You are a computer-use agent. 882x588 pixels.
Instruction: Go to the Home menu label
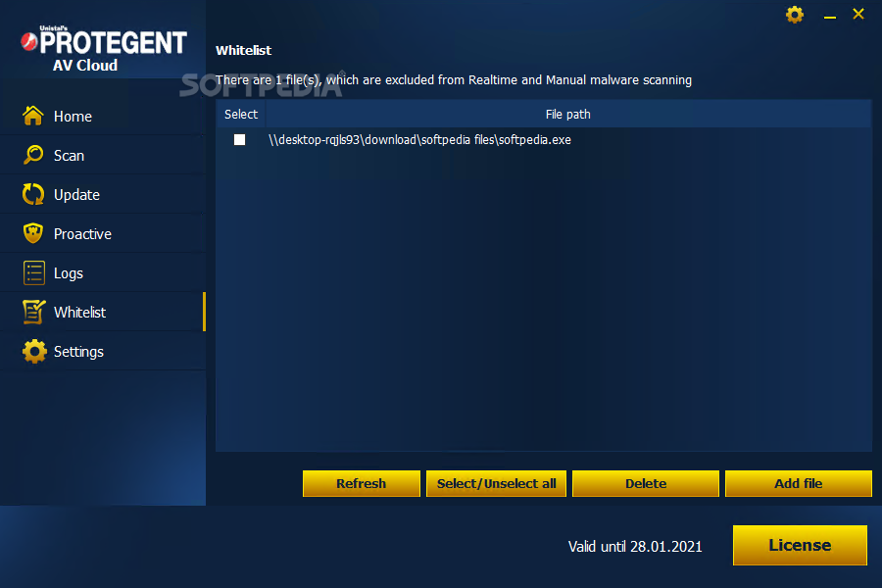click(73, 117)
